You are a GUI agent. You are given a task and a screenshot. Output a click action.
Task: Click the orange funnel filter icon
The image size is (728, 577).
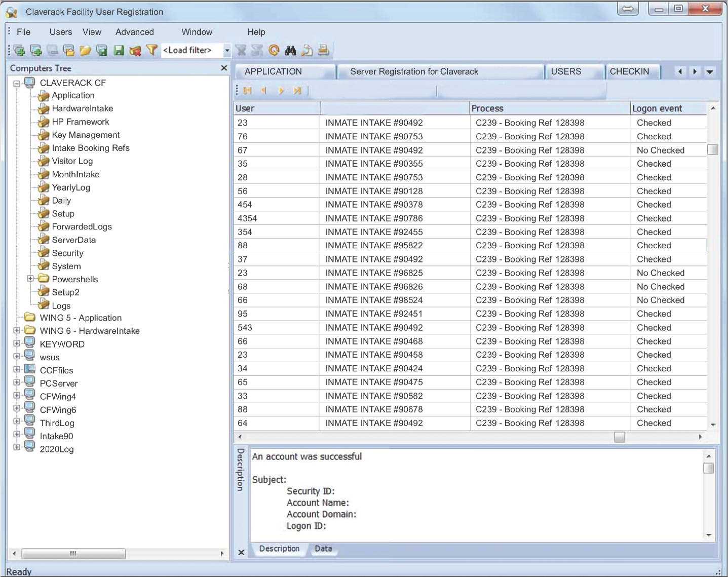point(151,50)
